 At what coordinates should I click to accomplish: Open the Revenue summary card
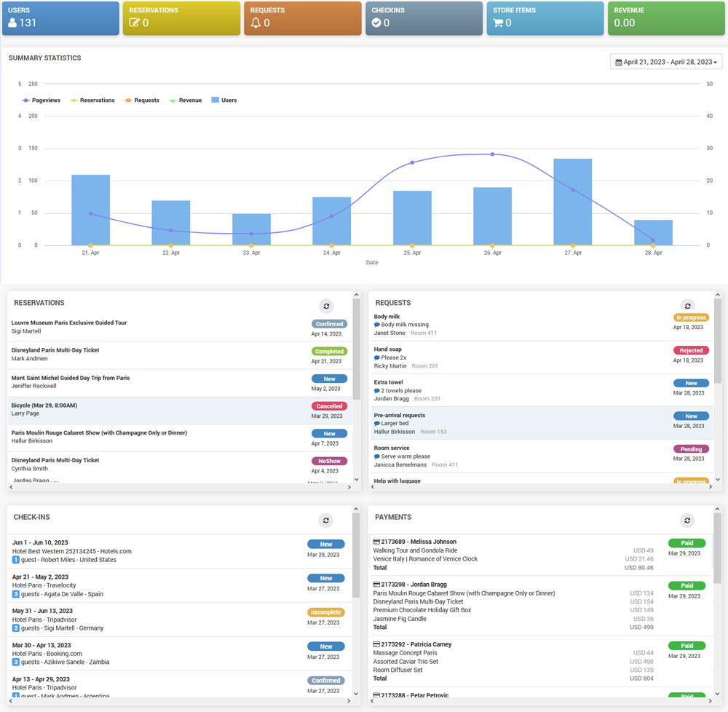[666, 17]
